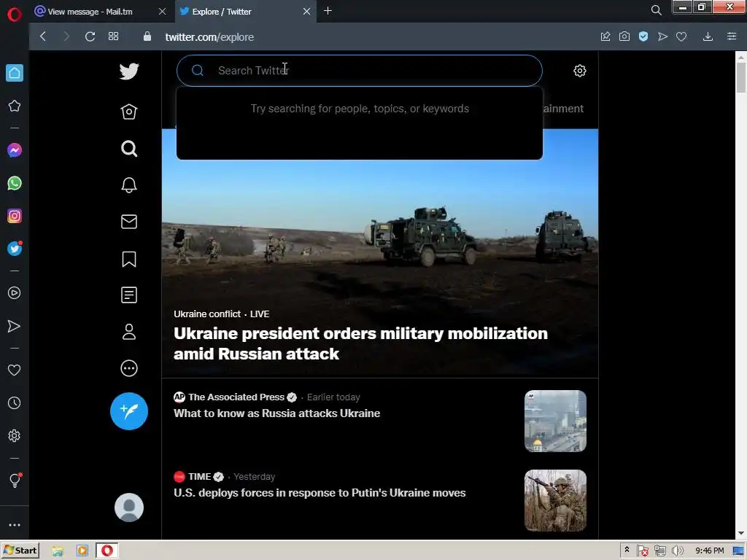This screenshot has height=560, width=747.
Task: Click the Twitter bird logo
Action: (x=129, y=71)
